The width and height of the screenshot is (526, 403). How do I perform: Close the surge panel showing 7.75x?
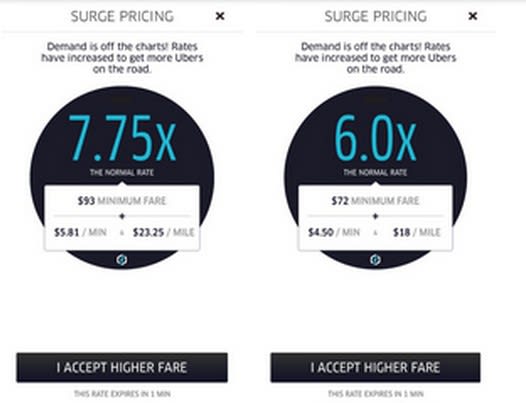point(220,16)
